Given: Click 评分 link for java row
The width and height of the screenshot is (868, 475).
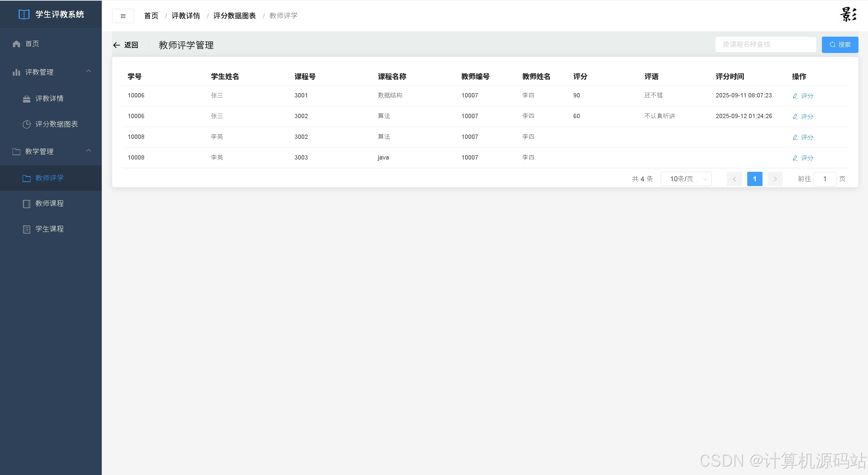Looking at the screenshot, I should [807, 158].
